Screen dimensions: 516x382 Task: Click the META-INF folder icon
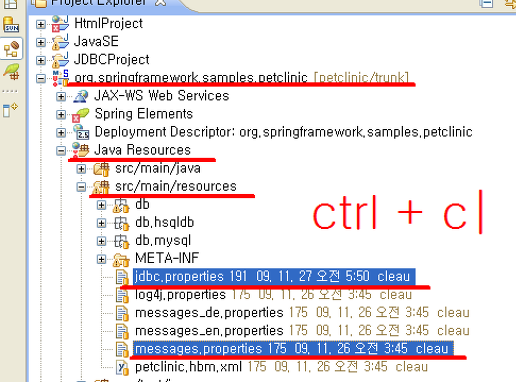(121, 259)
